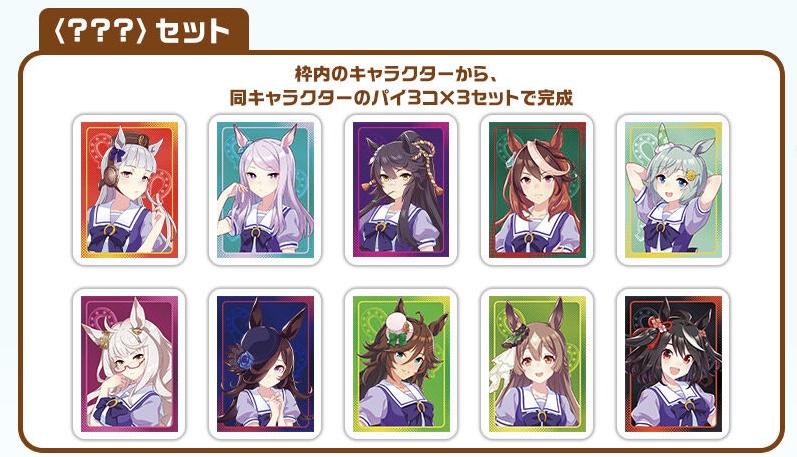The image size is (797, 457).
Task: Select the white-haired girl with red glasses
Action: click(129, 364)
